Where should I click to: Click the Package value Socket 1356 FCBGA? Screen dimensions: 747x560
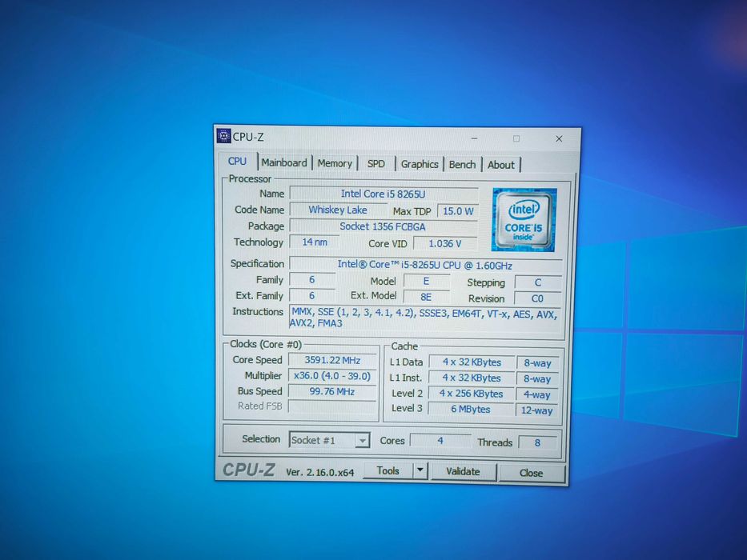click(x=383, y=226)
